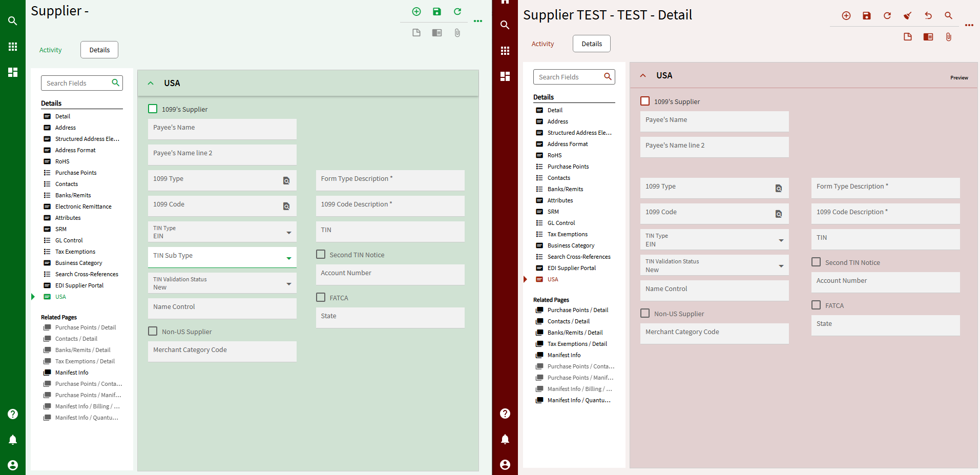Open dashboard tiles in maroon sidebar
980x475 pixels.
[x=505, y=76]
